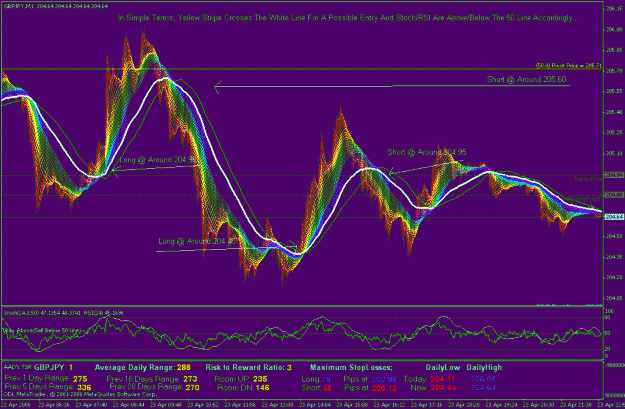The image size is (625, 409).
Task: Click Today's daily low value 204.11
Action: [443, 379]
